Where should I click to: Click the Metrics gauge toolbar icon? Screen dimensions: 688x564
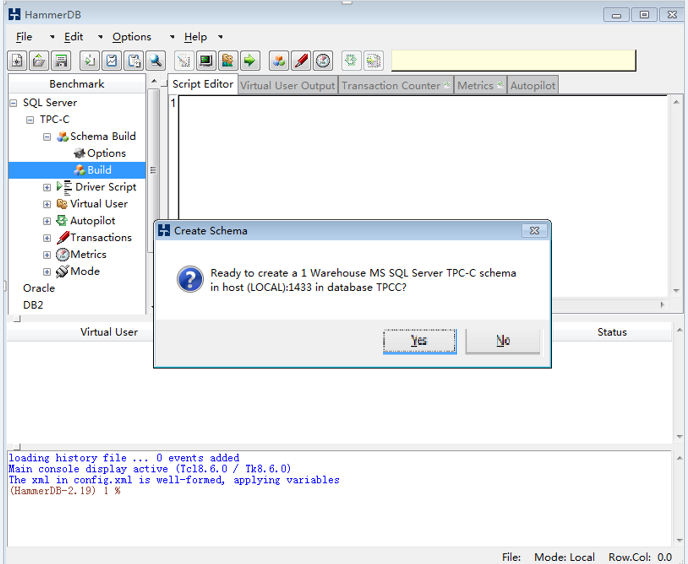click(323, 61)
